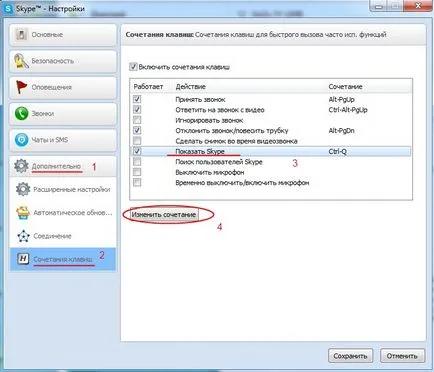Select Временно выключить/включить микрофон row
Image resolution: width=434 pixels, height=372 pixels.
tap(271, 183)
